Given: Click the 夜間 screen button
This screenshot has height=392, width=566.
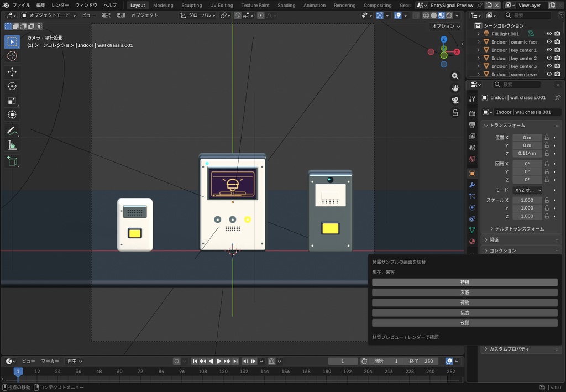Looking at the screenshot, I should [x=464, y=323].
